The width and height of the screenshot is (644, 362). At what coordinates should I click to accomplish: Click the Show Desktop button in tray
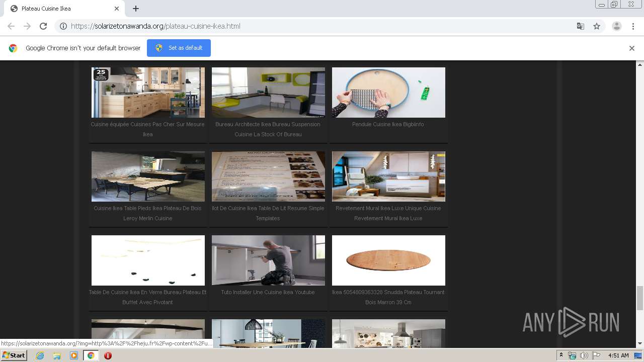(x=638, y=355)
